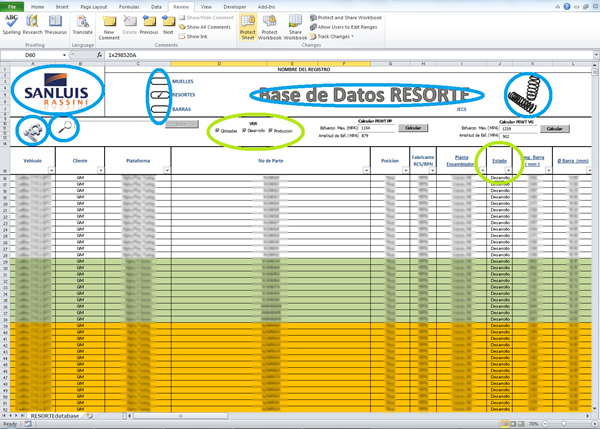600x429 pixels.
Task: Click the formula bar showing 1x298520A
Action: [349, 55]
